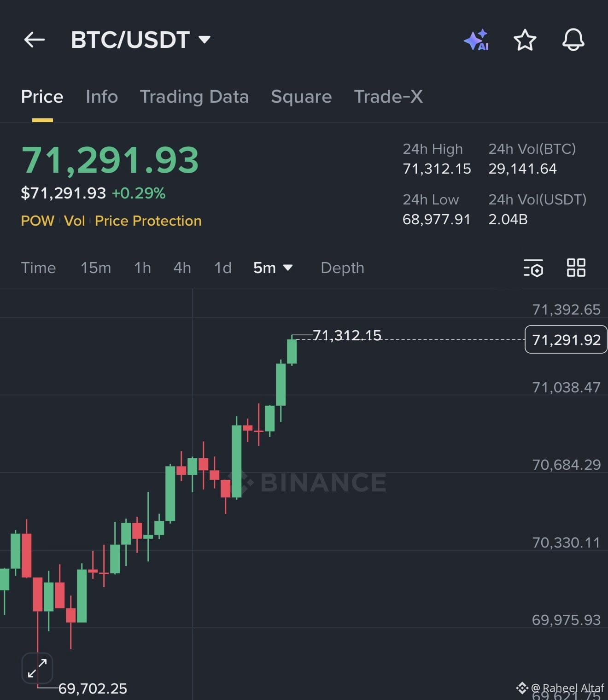Open the four-squares grid layout icon
Image resolution: width=608 pixels, height=700 pixels.
pyautogui.click(x=576, y=268)
